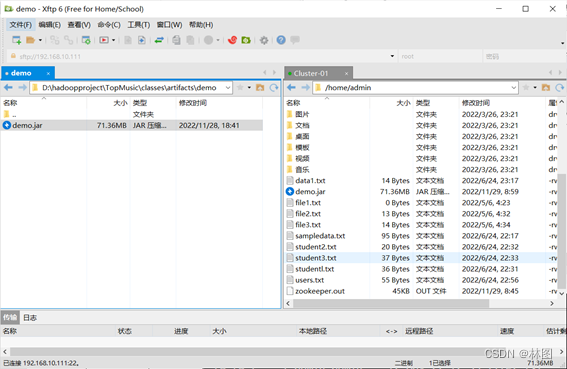Click the Disconnect chain icon
The width and height of the screenshot is (567, 369).
click(68, 40)
